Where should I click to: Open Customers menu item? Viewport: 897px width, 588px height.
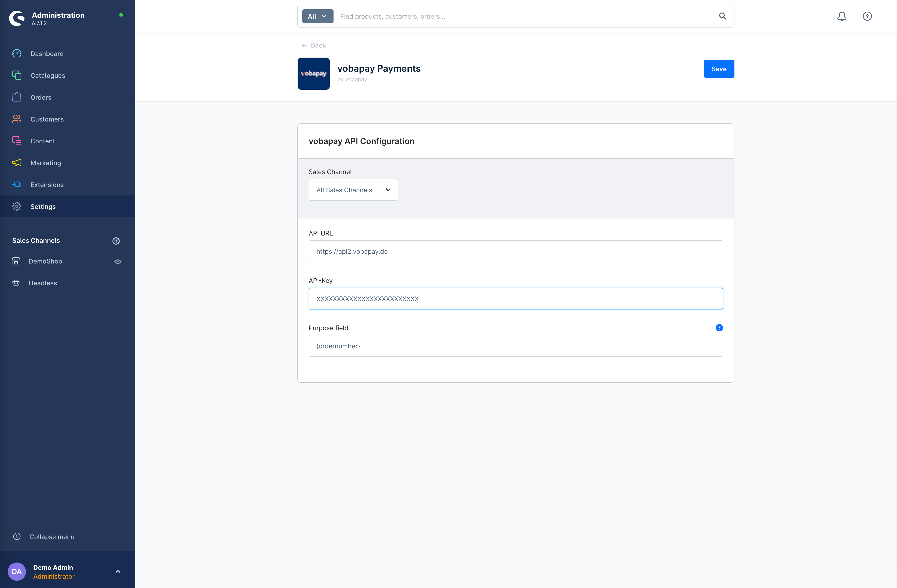(67, 119)
